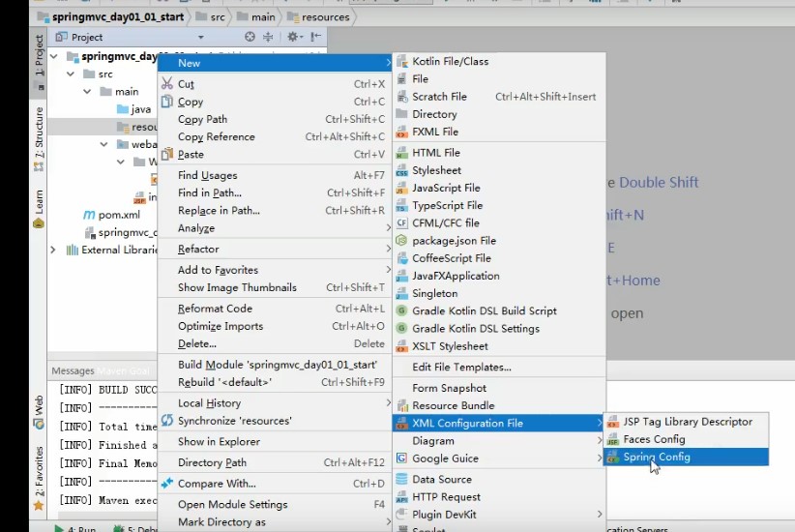
Task: Click the resources breadcrumb
Action: (x=318, y=17)
